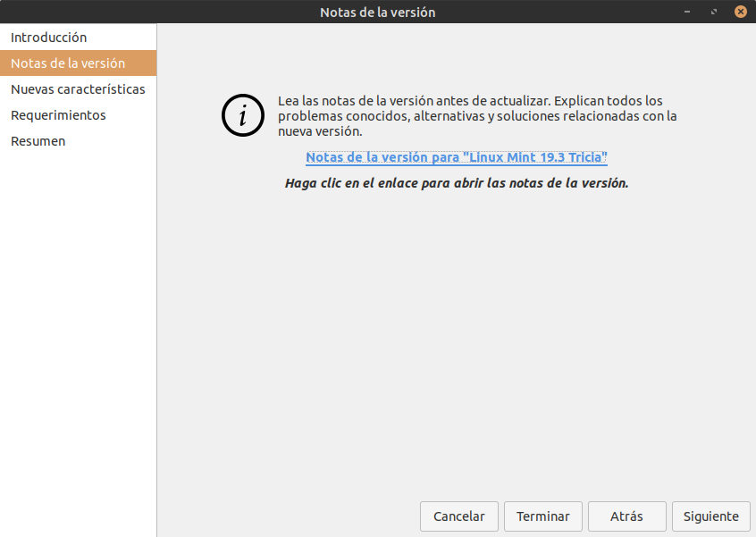Click the information circle icon
Viewport: 756px width, 537px height.
tap(243, 115)
